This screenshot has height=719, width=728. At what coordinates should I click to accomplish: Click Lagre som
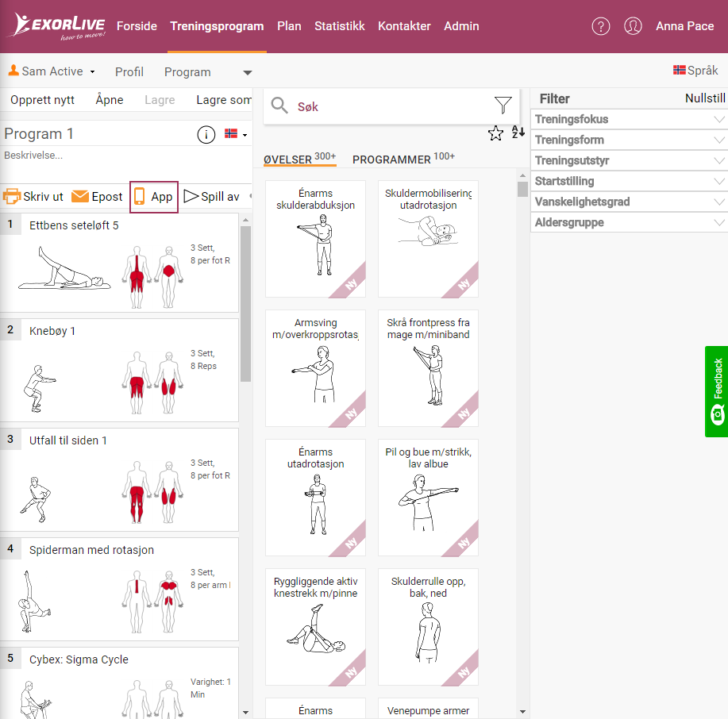(223, 100)
